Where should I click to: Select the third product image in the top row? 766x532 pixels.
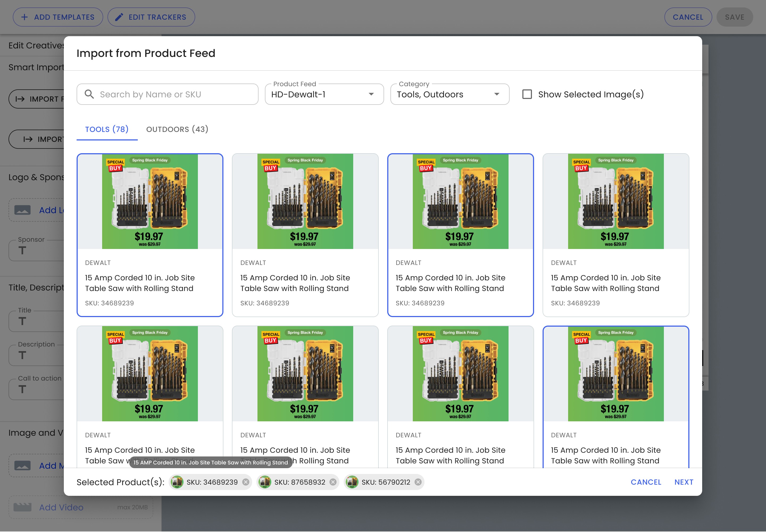pos(461,201)
